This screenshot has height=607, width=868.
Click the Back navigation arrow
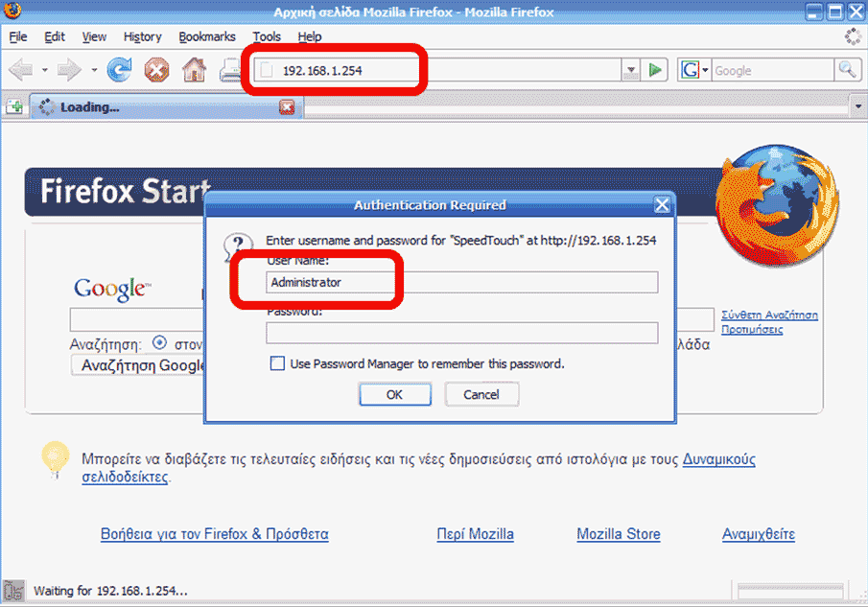21,69
